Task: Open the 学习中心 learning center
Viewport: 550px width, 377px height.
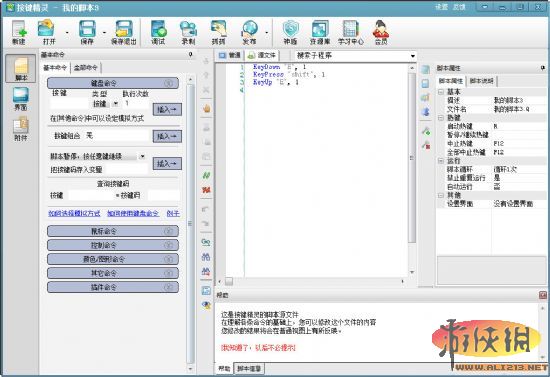Action: pos(350,32)
